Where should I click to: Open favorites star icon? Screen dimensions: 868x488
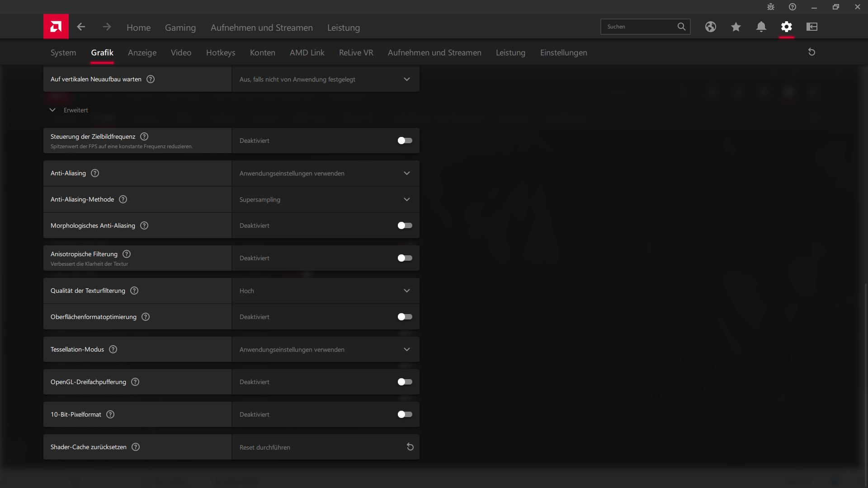click(x=736, y=27)
